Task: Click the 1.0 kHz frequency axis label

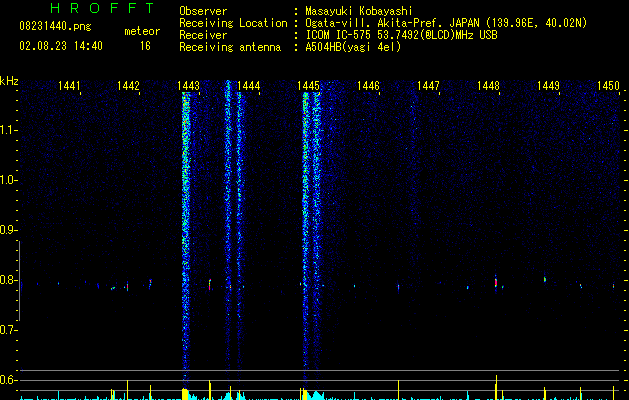Action: tap(7, 180)
